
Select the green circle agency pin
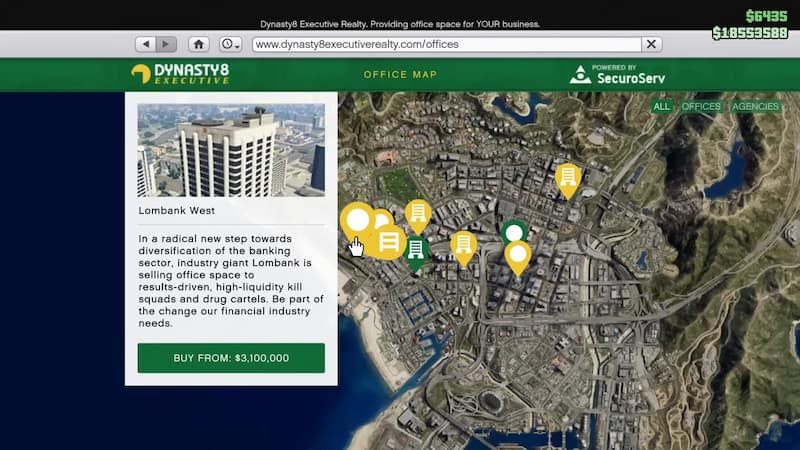coord(514,233)
